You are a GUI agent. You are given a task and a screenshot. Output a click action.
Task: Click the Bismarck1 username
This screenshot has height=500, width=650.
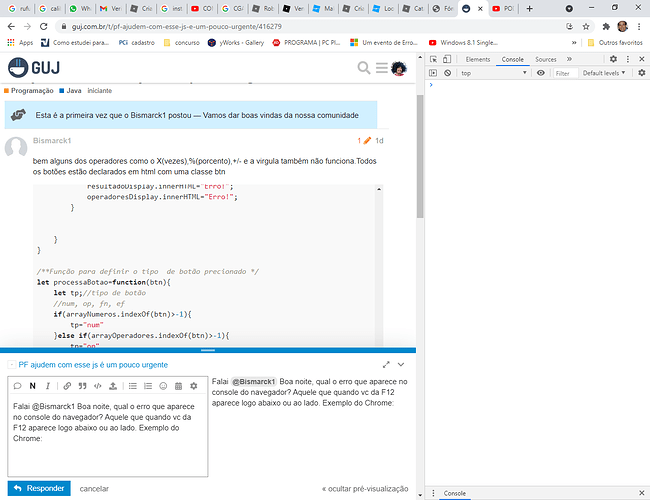(52, 141)
